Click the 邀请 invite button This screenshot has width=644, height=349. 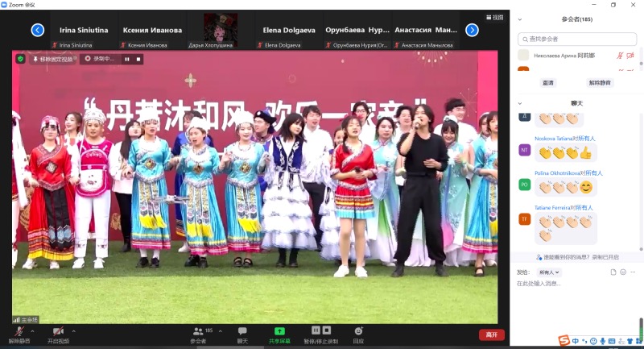pos(547,82)
